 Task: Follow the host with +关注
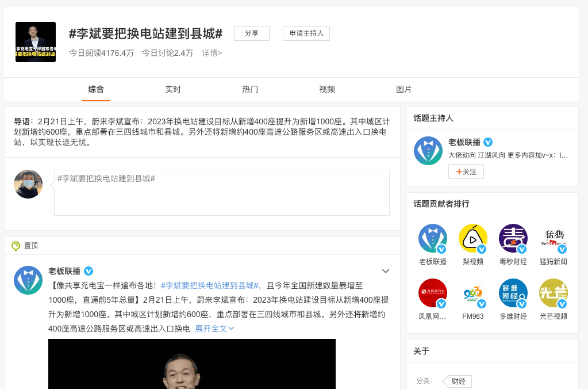click(x=466, y=171)
